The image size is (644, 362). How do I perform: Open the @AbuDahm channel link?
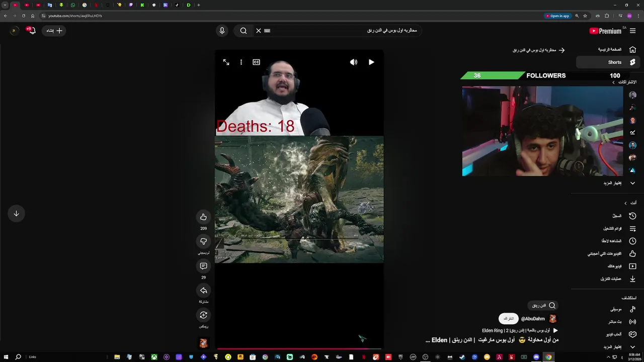click(533, 319)
